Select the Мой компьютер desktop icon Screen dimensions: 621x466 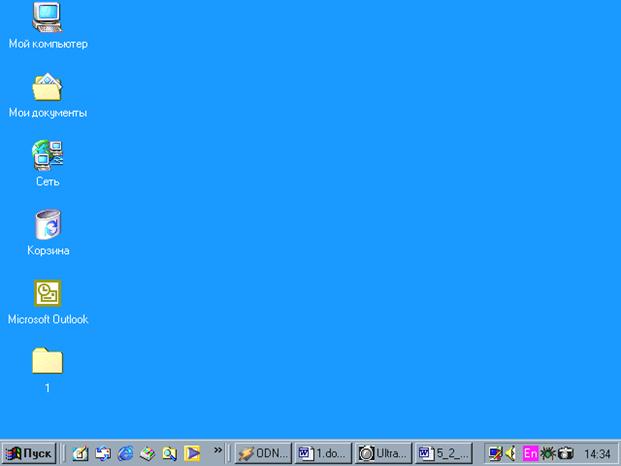pos(48,17)
